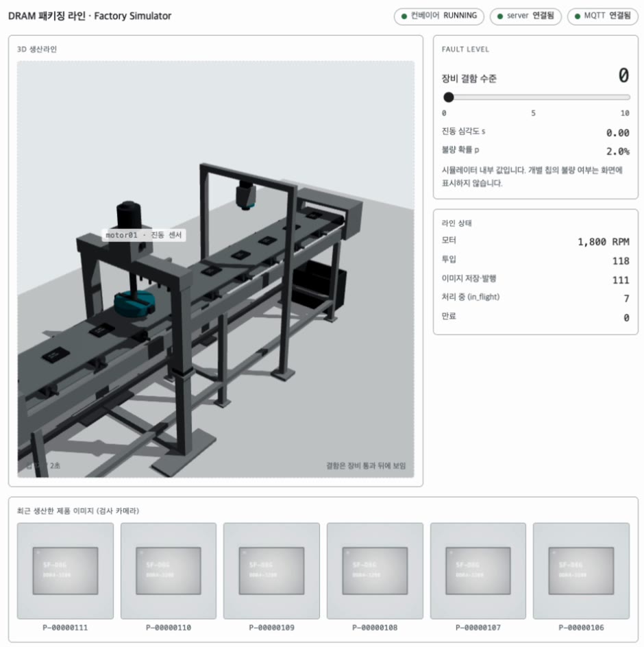Click the 처리 중 (in_flight) value 7
The image size is (644, 647).
pyautogui.click(x=627, y=298)
